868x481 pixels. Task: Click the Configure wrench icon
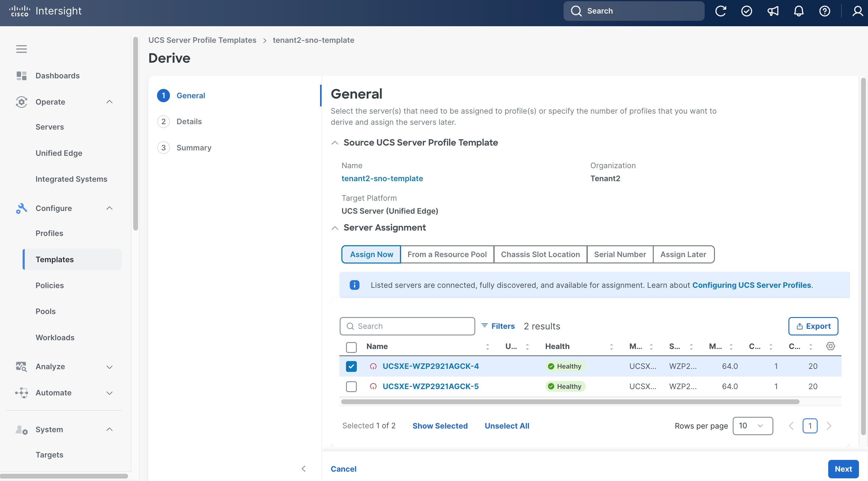(x=22, y=208)
